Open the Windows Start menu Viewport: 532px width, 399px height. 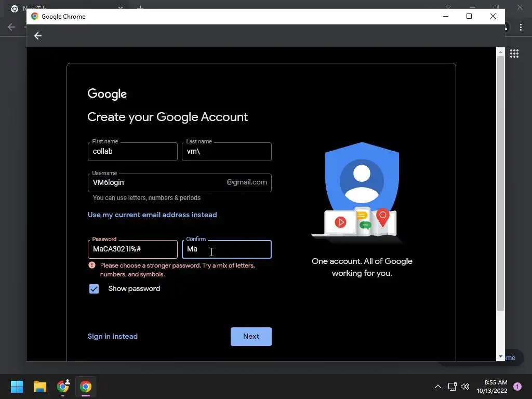[17, 387]
